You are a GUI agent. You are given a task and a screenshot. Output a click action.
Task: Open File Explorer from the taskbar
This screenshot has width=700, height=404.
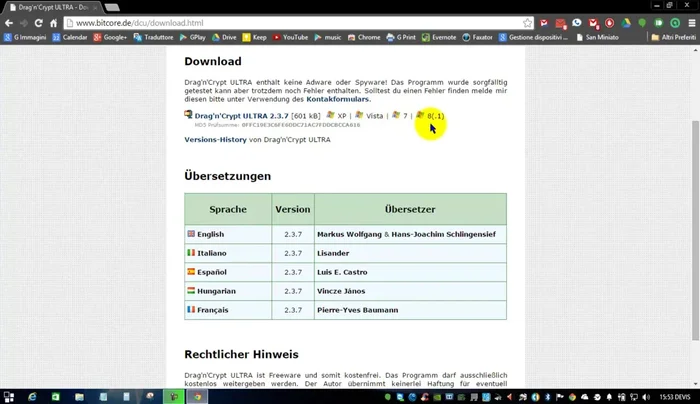click(79, 396)
